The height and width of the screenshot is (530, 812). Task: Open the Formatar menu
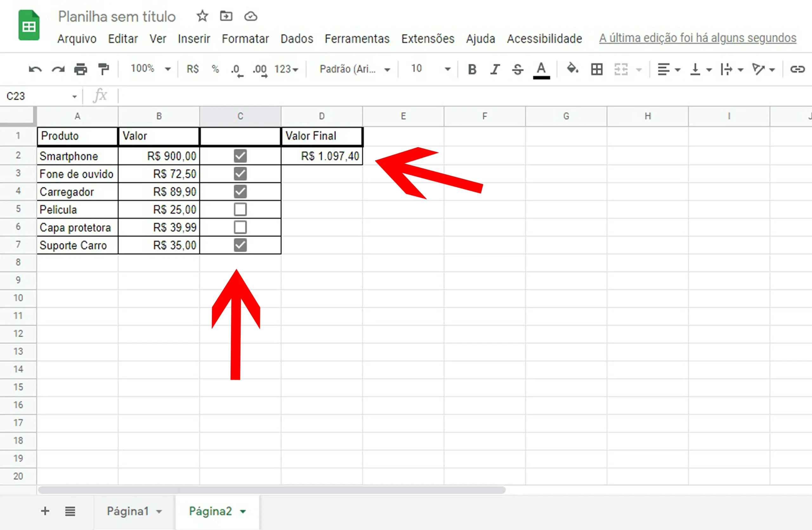[x=245, y=39]
